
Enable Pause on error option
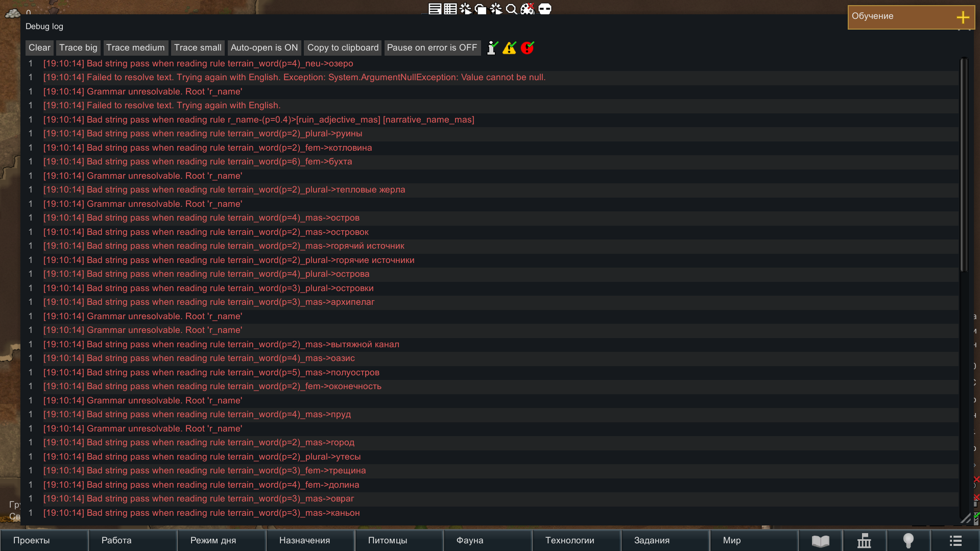[432, 47]
